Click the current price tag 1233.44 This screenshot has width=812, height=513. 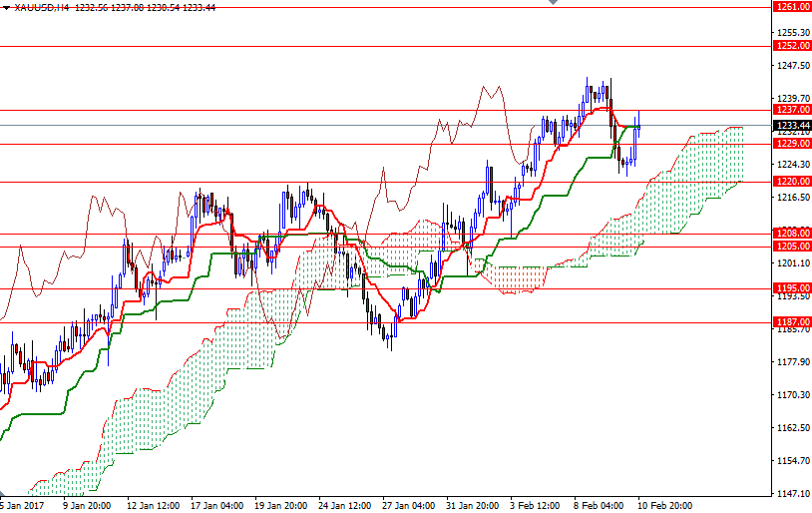coord(792,125)
